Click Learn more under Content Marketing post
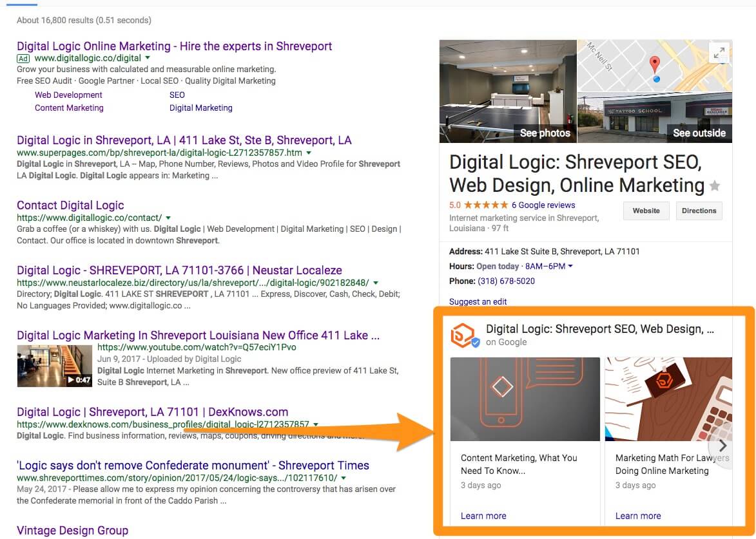Viewport: 756px width, 539px height. [x=483, y=516]
